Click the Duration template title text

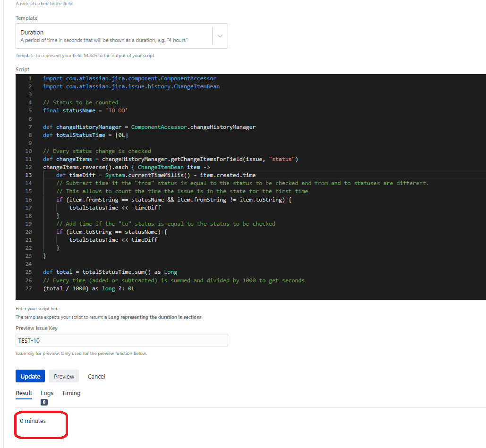(32, 32)
